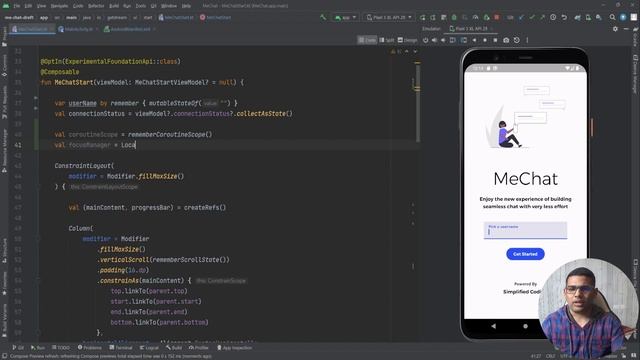
Task: Open the Profiler tool window
Action: [198, 348]
